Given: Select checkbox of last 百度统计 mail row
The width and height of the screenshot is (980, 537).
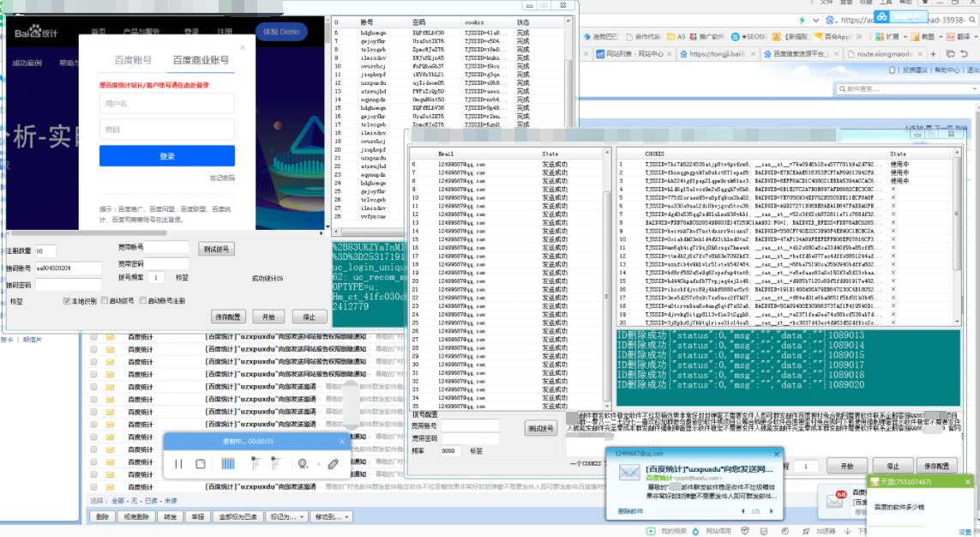Looking at the screenshot, I should pos(93,487).
